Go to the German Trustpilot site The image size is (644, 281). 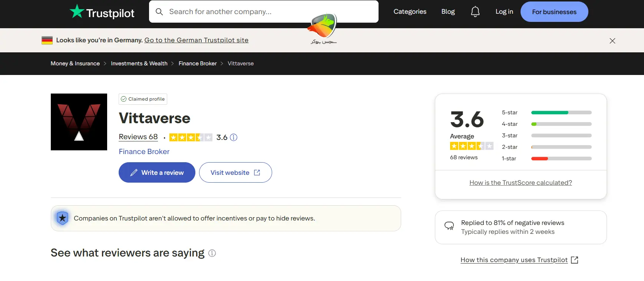click(x=196, y=40)
